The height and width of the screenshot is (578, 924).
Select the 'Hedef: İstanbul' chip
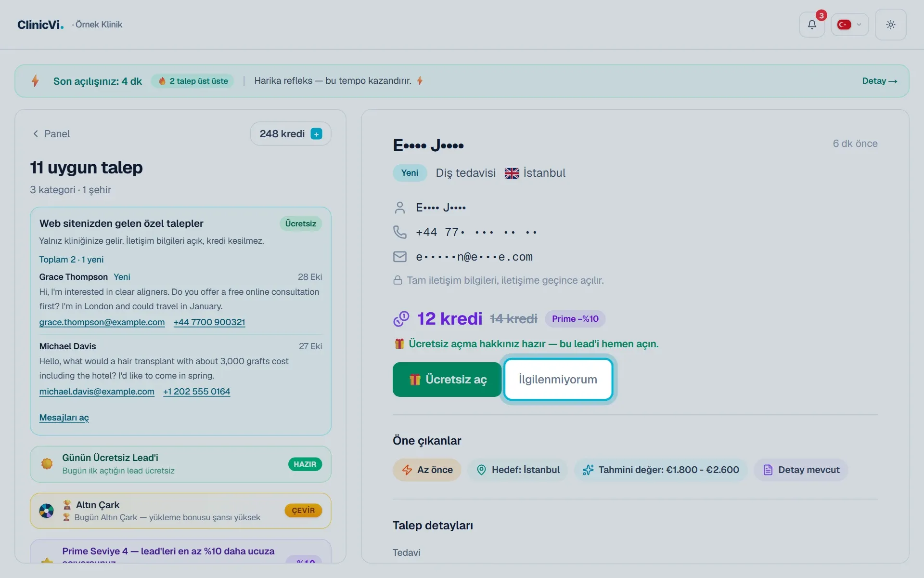[x=517, y=470]
